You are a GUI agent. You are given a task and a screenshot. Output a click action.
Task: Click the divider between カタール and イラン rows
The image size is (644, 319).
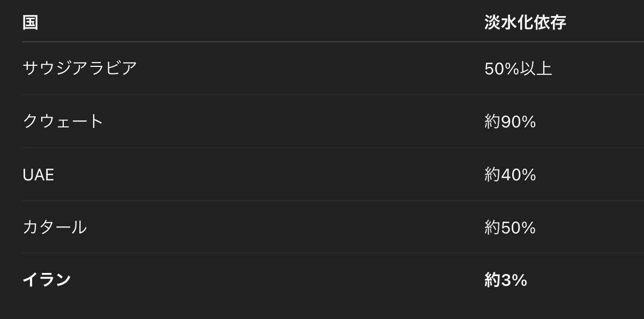click(x=321, y=253)
